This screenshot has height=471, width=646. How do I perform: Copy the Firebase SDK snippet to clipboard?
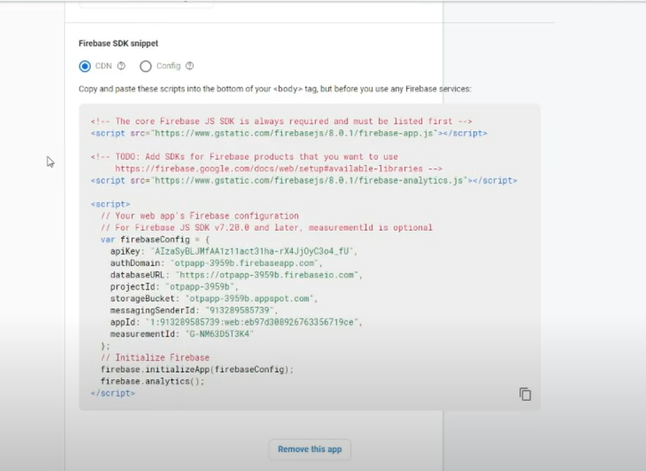525,394
